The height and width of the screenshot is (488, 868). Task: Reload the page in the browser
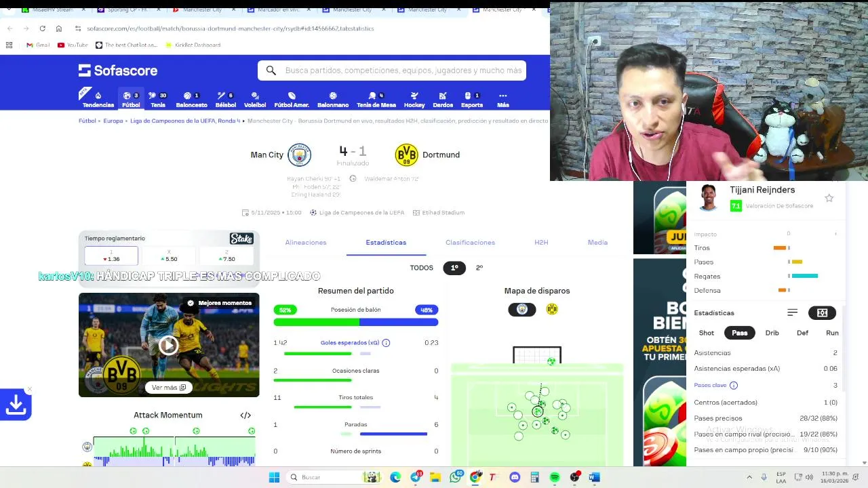(x=42, y=28)
